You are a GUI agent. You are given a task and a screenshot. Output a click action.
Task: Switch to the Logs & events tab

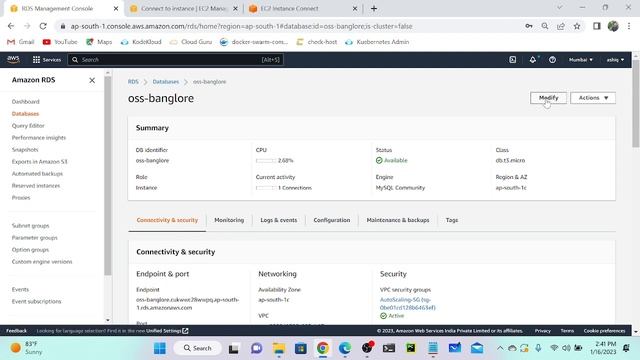coord(279,220)
